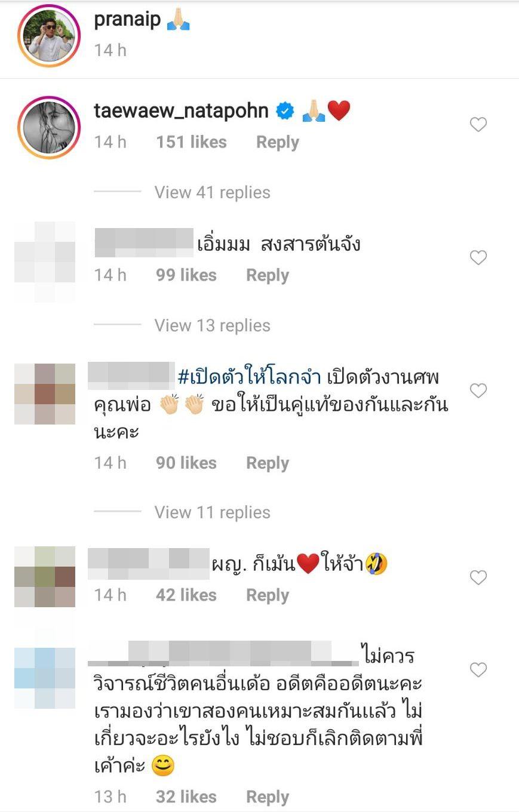Open taewaew_natapohn's verified badge
519x812 pixels.
pos(285,111)
